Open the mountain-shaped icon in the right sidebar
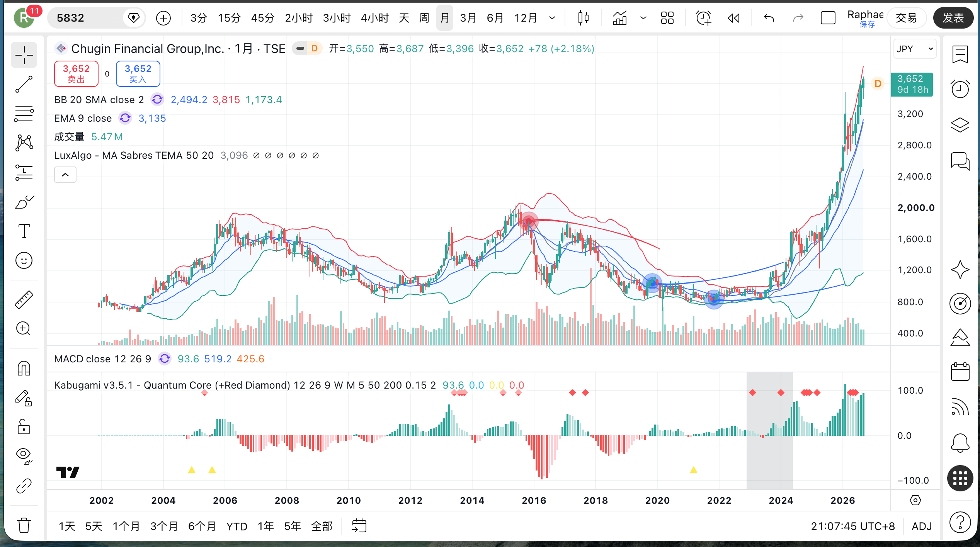This screenshot has width=980, height=547. (960, 338)
